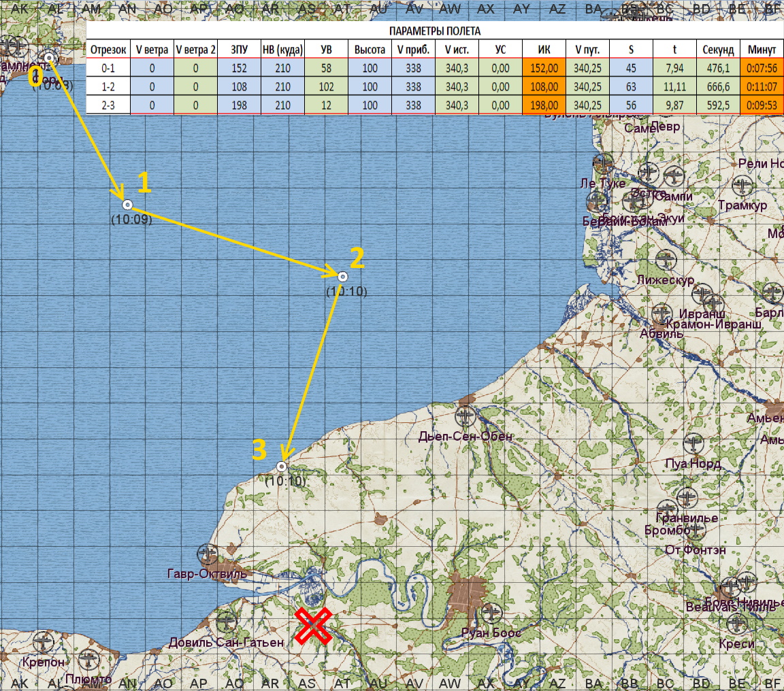This screenshot has width=784, height=691.
Task: Click the Секунд column header
Action: [718, 50]
